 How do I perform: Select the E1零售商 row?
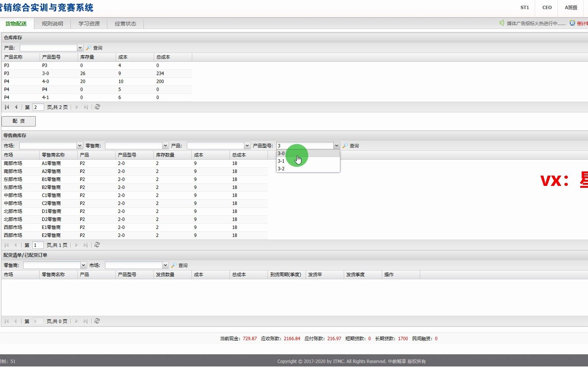pyautogui.click(x=135, y=227)
